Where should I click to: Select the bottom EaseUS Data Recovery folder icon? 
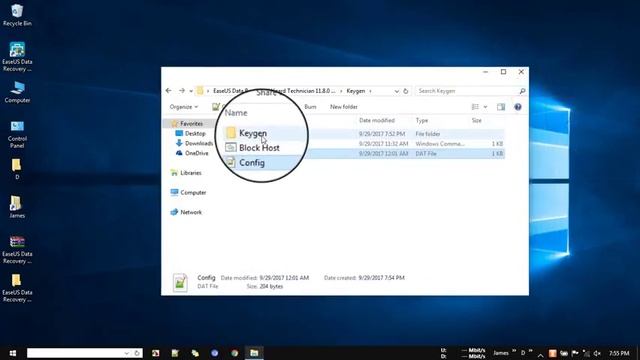click(17, 287)
